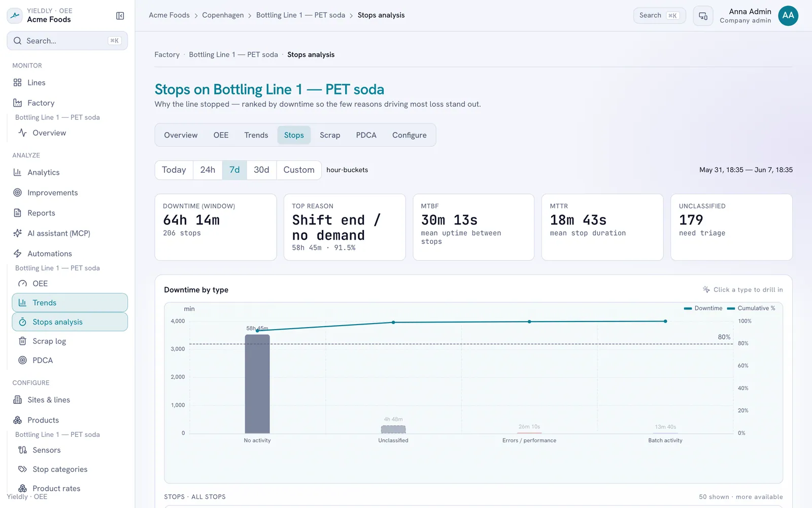Switch to the Scrap tab
The width and height of the screenshot is (812, 508).
[x=330, y=135]
